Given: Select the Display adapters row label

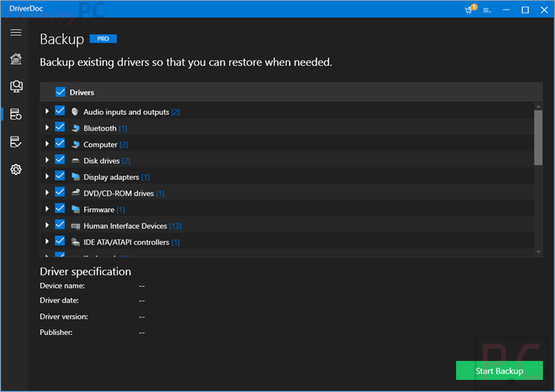Looking at the screenshot, I should tap(111, 178).
